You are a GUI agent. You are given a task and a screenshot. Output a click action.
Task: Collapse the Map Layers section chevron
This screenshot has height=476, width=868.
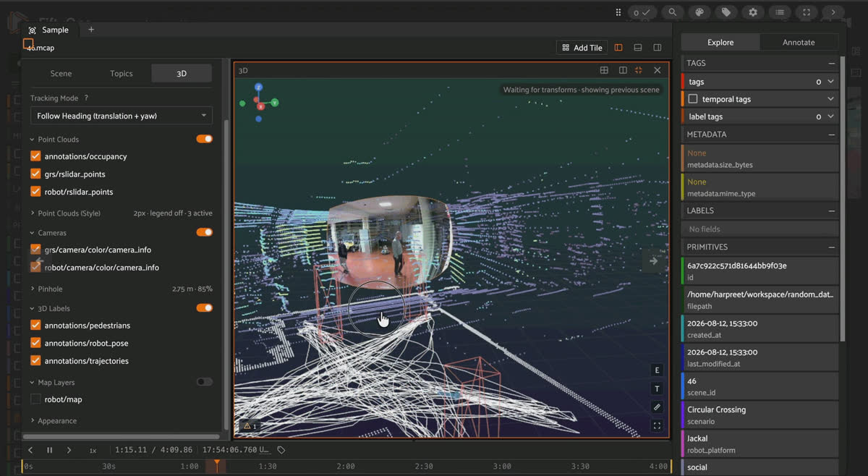(x=33, y=382)
